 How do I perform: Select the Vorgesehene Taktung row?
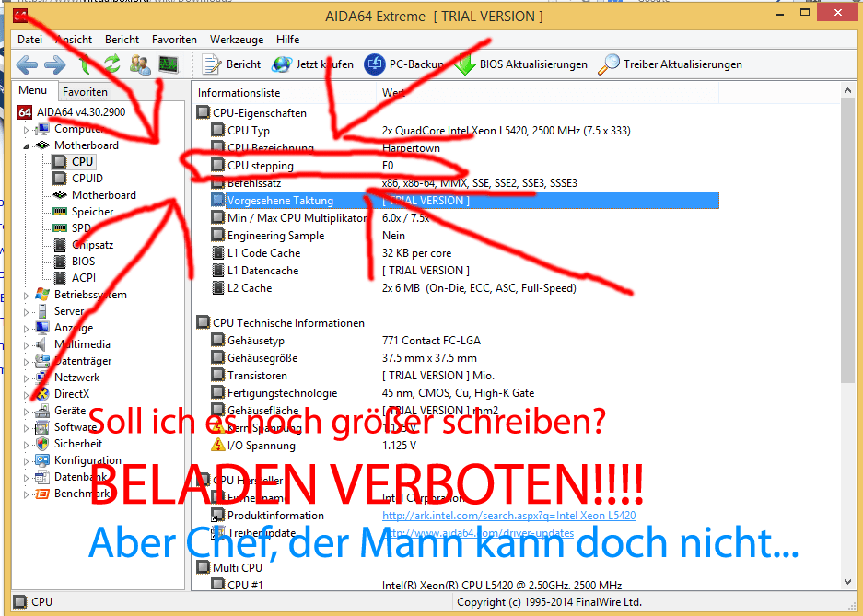464,201
